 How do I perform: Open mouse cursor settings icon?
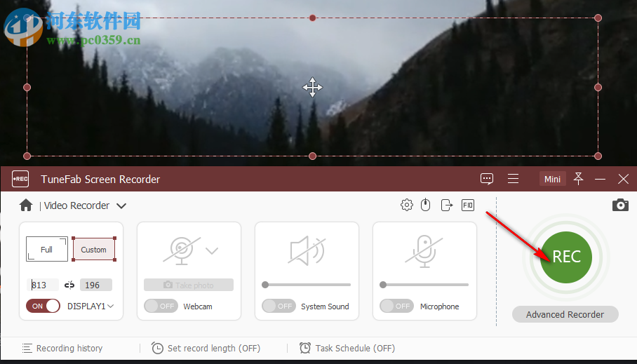click(425, 205)
